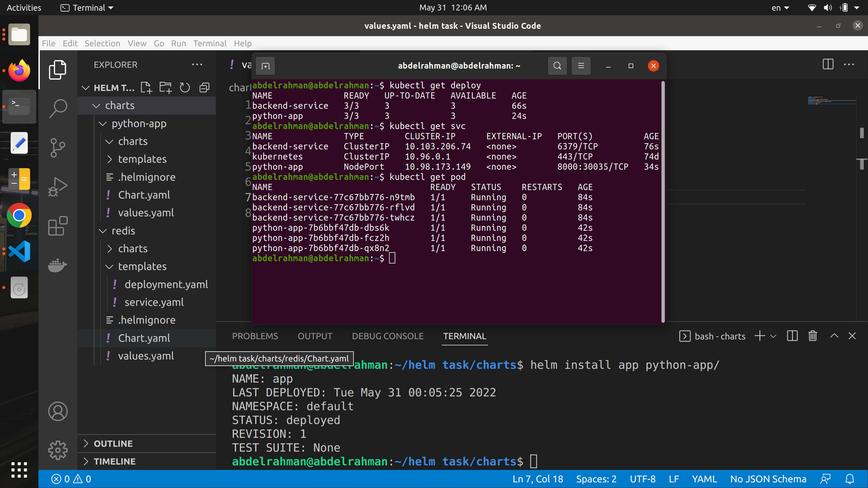Open the Run menu

(178, 43)
